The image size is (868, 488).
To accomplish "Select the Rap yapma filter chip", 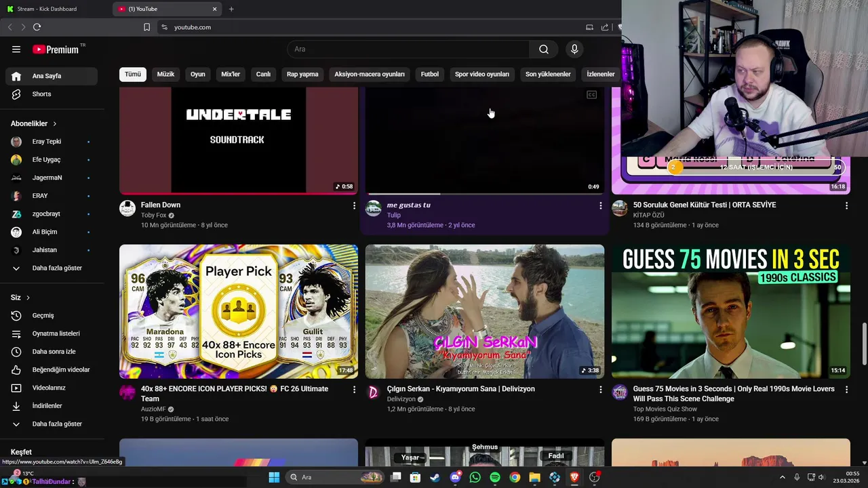I will coord(302,74).
